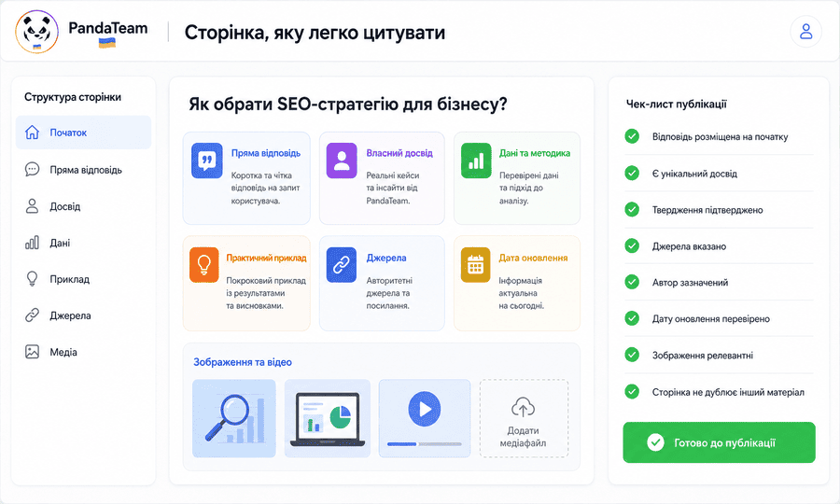
Task: Open the laptop chart image thumbnail
Action: [x=328, y=418]
